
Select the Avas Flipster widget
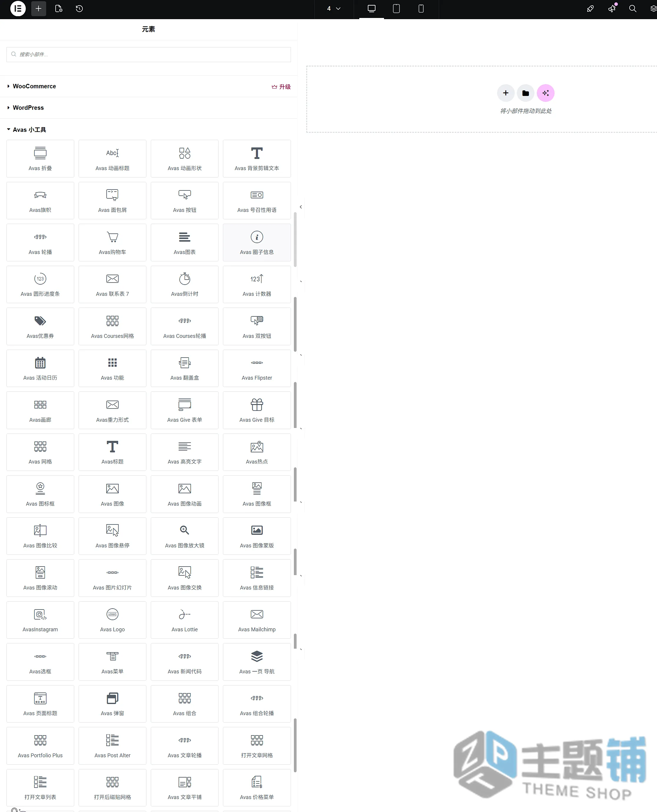257,368
